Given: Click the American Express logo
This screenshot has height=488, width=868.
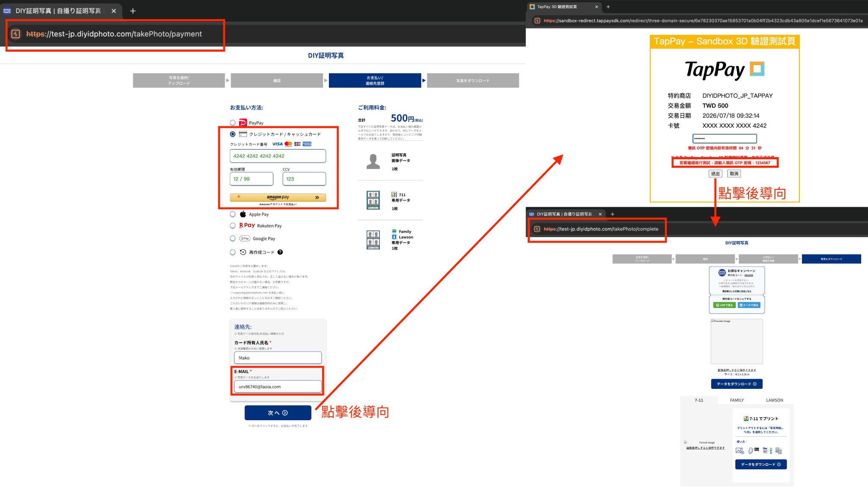Looking at the screenshot, I should pos(307,144).
